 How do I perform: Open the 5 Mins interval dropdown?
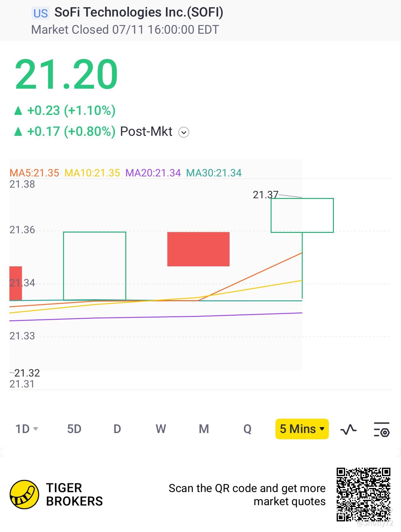302,429
